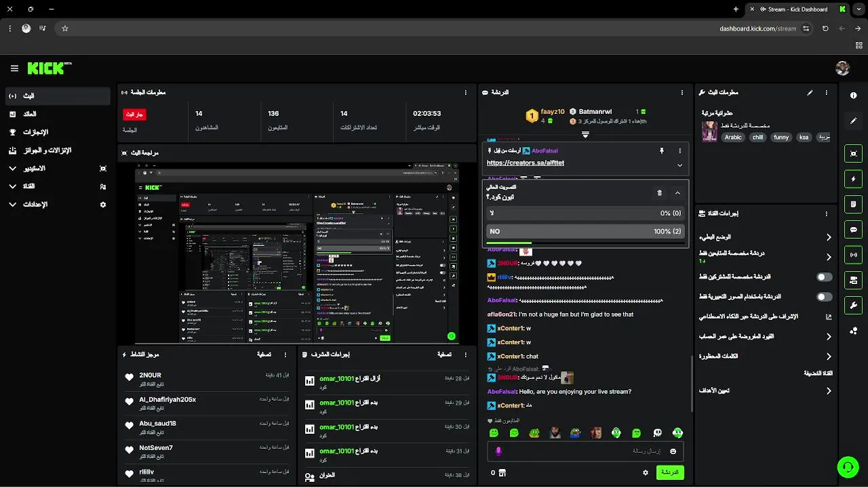This screenshot has width=868, height=488.
Task: Click the browser address bar URL
Action: click(757, 28)
